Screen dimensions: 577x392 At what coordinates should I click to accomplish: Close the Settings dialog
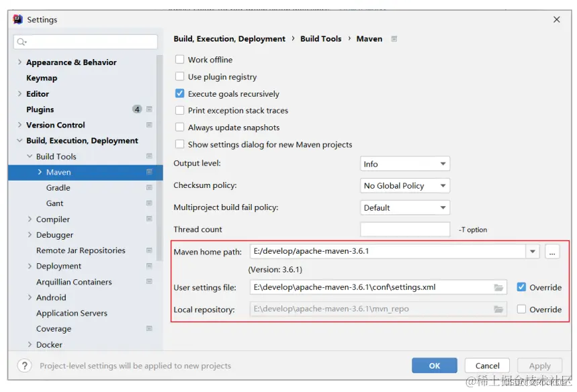[x=556, y=19]
